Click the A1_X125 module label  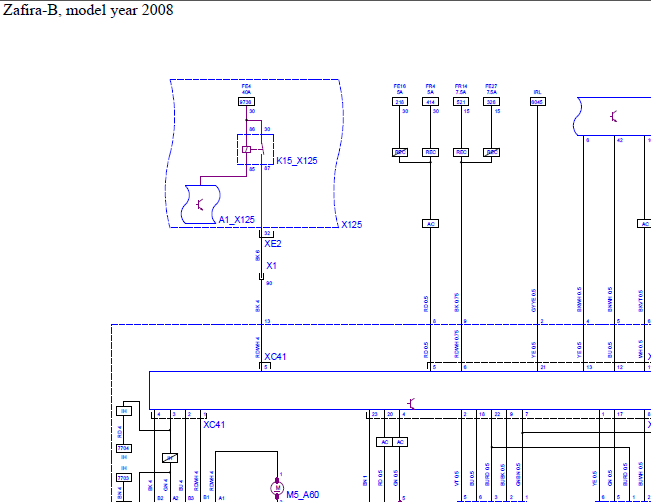point(237,220)
